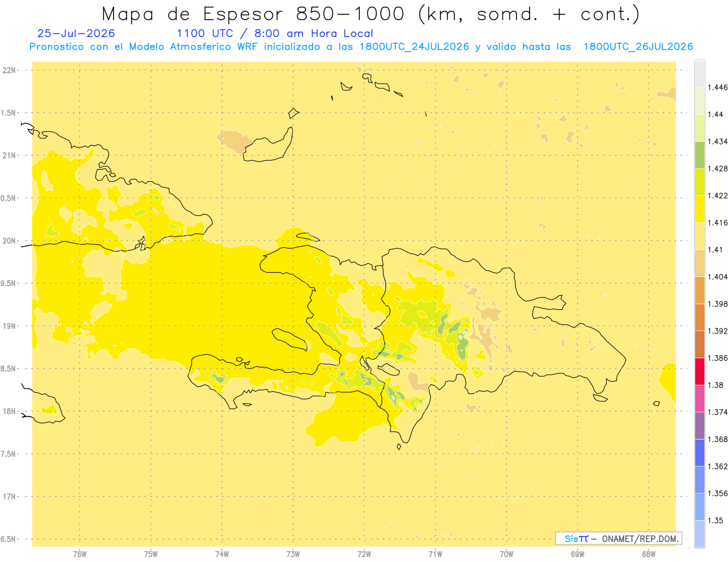
Task: Click the "6.5N" latitude axis label
Action: pyautogui.click(x=9, y=539)
